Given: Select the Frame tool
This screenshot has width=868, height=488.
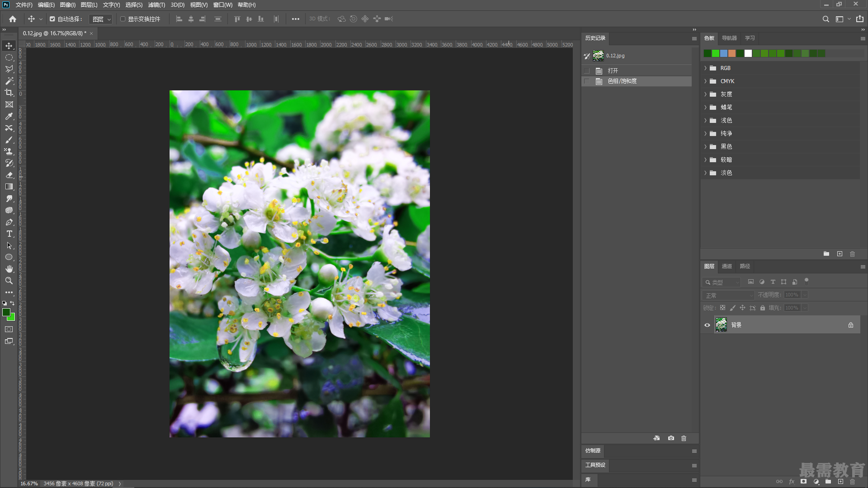Looking at the screenshot, I should point(9,104).
